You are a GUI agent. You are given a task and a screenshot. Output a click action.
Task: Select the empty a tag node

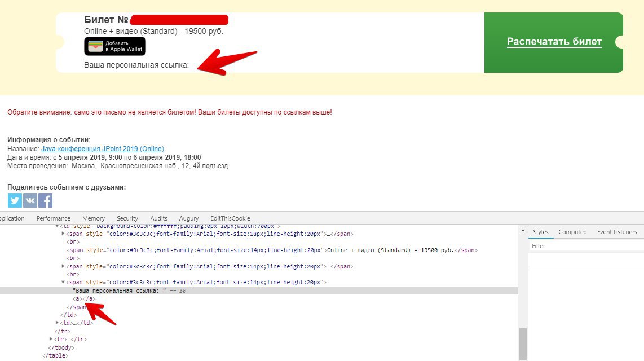(84, 299)
